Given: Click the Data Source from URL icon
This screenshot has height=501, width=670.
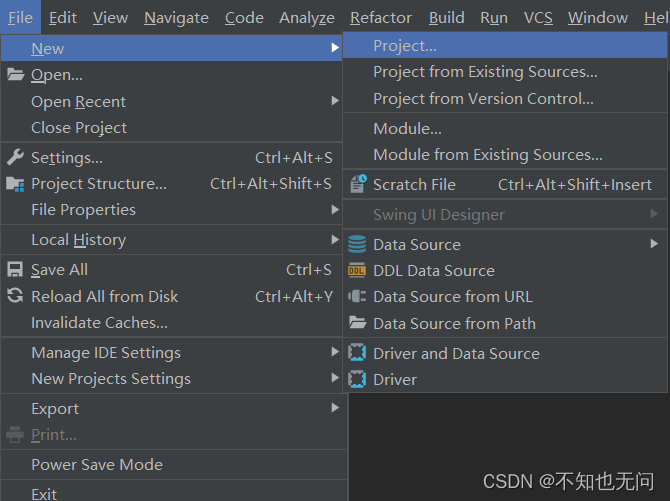Looking at the screenshot, I should (x=357, y=296).
